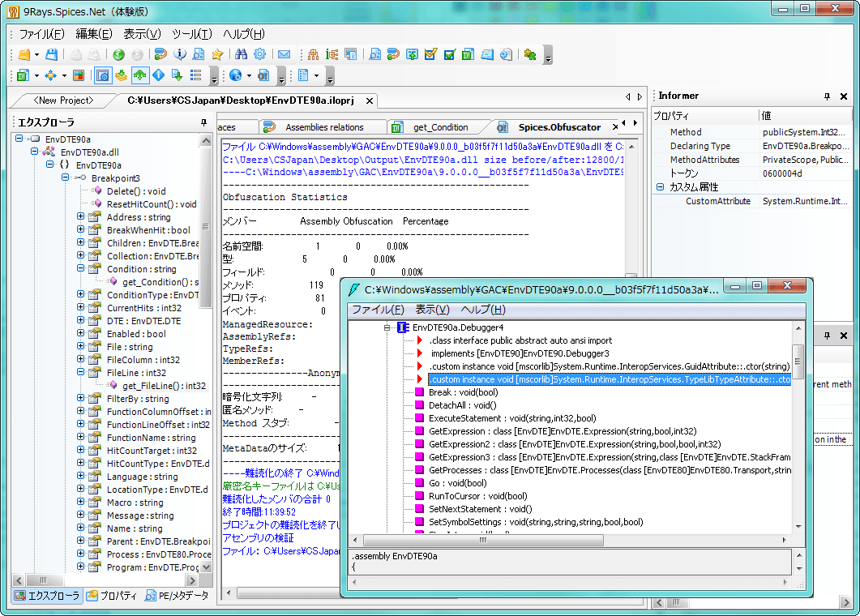This screenshot has height=616, width=860.
Task: Open dropdown arrow next to globe icon
Action: 249,75
